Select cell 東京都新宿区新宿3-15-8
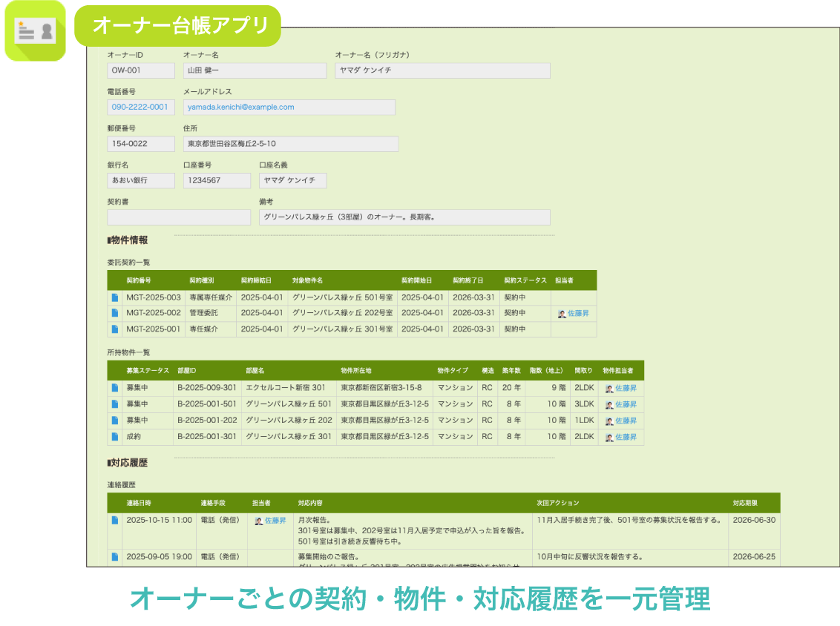840x626 pixels. (x=384, y=387)
